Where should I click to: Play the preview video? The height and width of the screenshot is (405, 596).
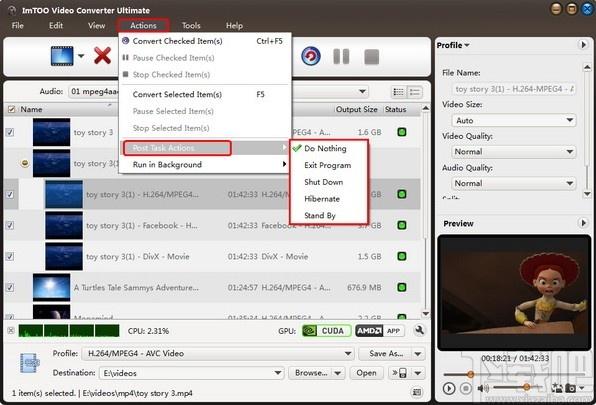click(449, 389)
